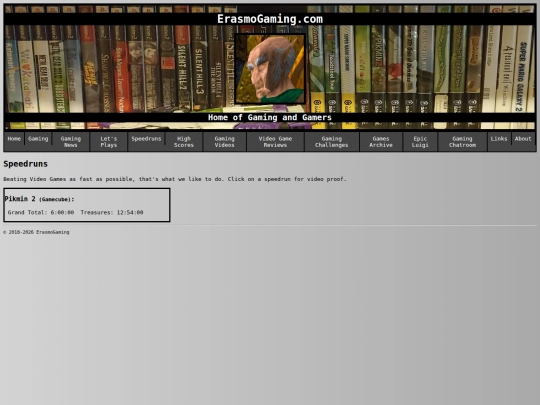
Task: Go to Gaming Challenges
Action: [332, 142]
